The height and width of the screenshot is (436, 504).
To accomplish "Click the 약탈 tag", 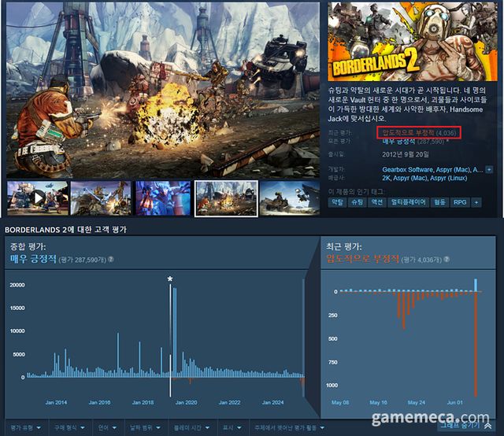I will (x=337, y=202).
